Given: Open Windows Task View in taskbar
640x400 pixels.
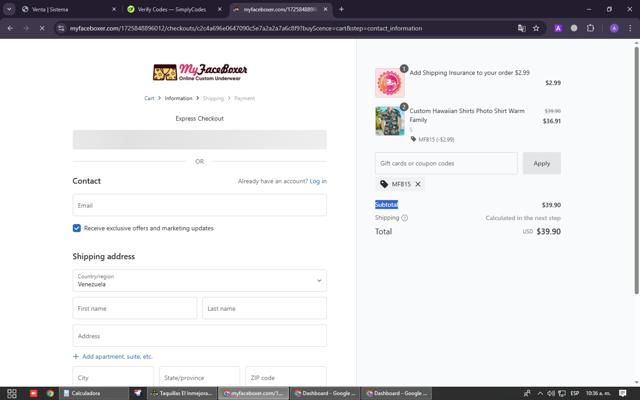Looking at the screenshot, I should click(x=12, y=393).
